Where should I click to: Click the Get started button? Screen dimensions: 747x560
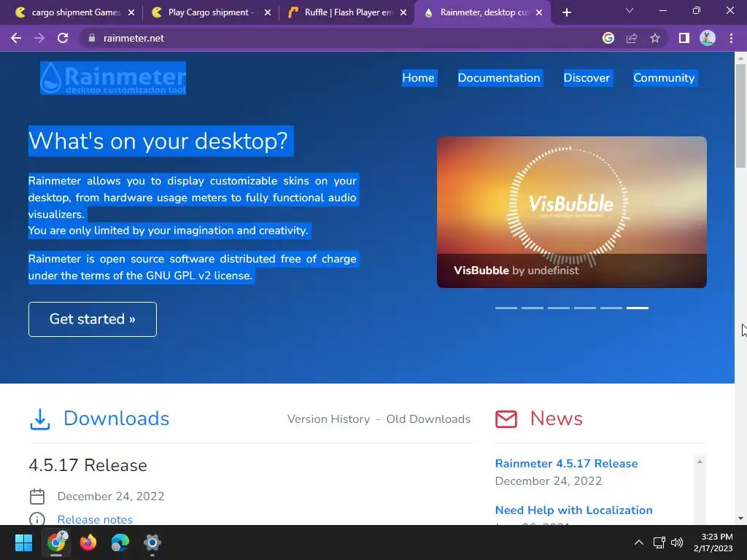[93, 319]
